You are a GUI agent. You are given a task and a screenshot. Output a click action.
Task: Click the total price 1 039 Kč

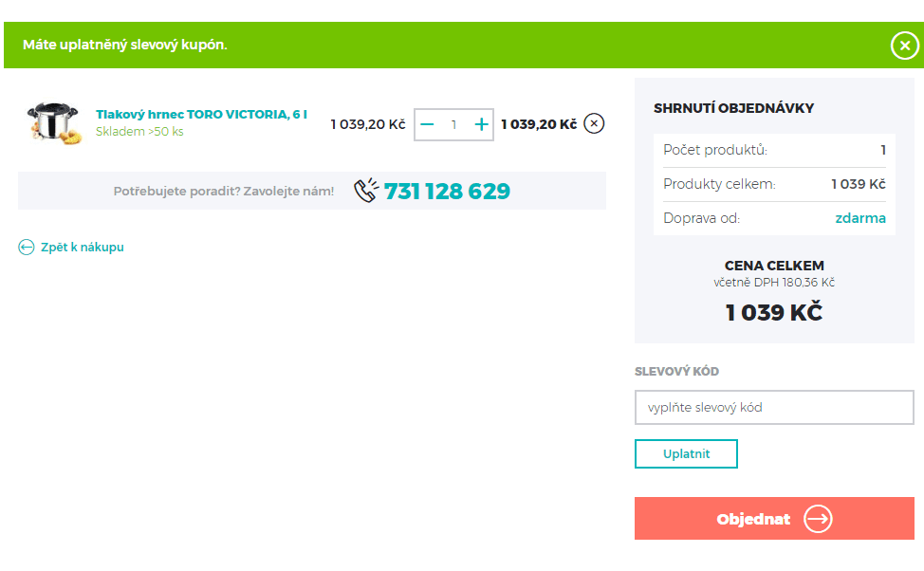click(773, 312)
